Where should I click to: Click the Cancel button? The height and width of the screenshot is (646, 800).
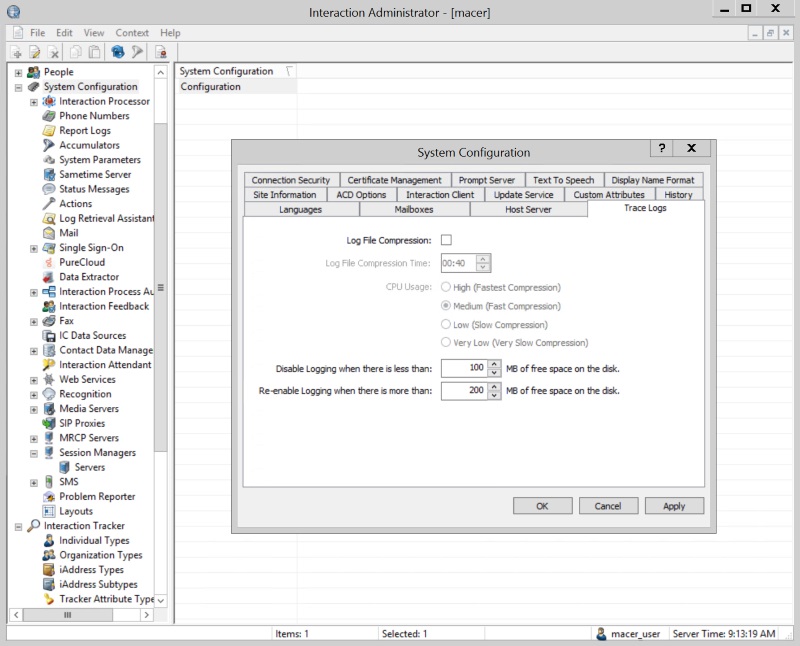click(608, 506)
